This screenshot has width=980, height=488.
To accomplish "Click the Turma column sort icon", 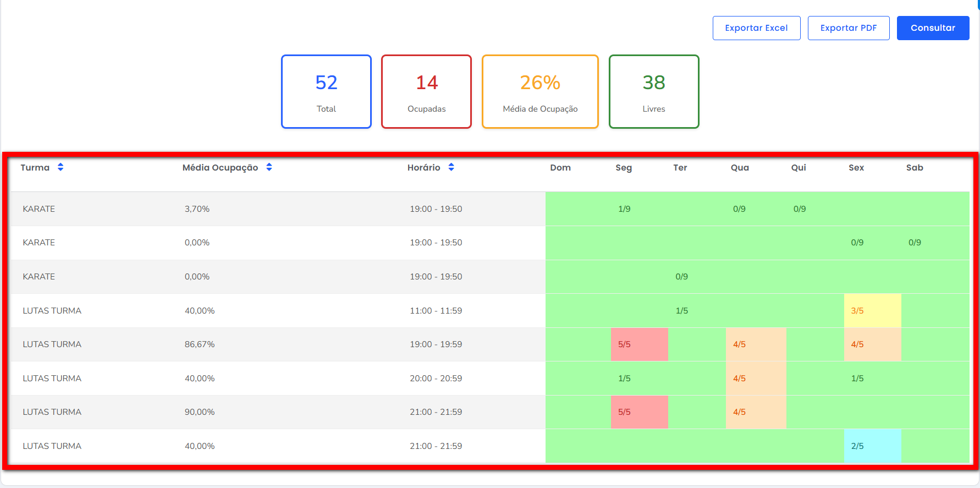I will [x=60, y=167].
